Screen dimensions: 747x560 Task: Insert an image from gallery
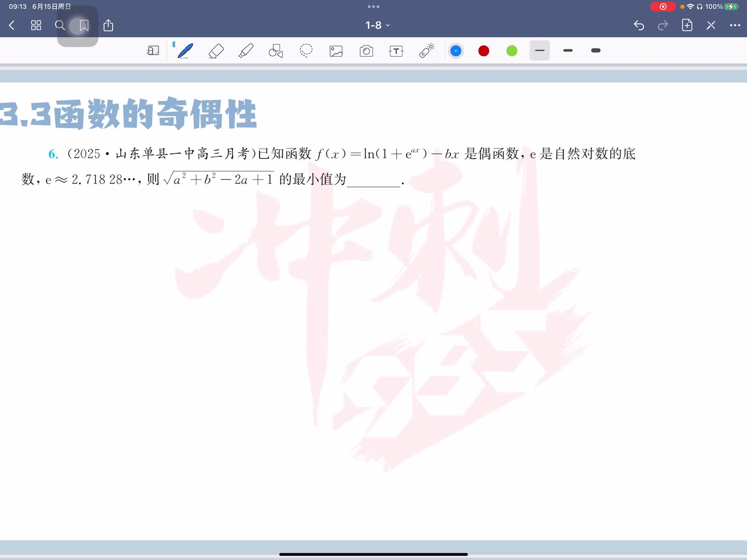336,51
